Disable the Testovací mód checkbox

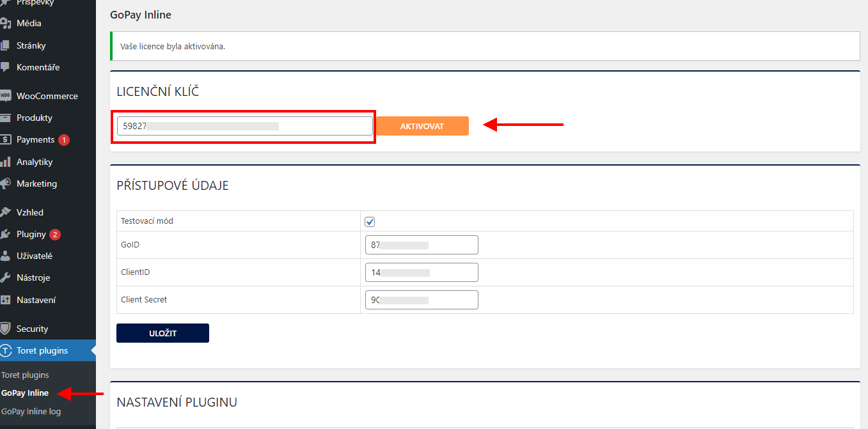coord(370,222)
